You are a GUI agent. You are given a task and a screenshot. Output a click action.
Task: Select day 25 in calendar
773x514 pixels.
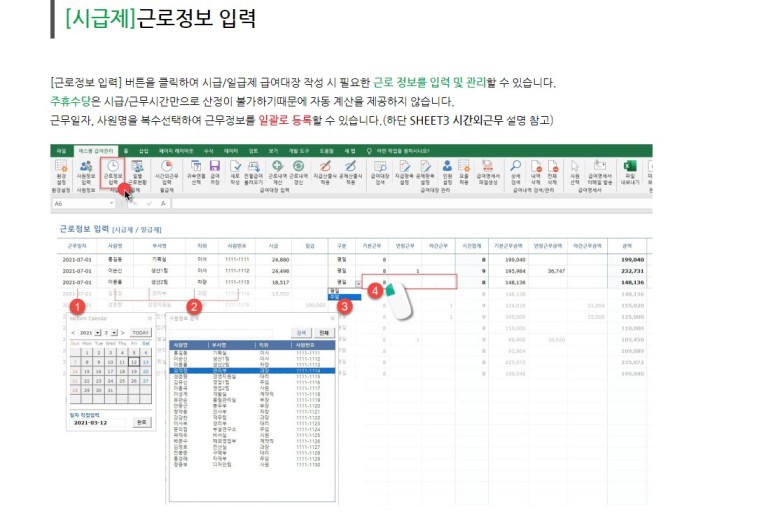coord(122,381)
